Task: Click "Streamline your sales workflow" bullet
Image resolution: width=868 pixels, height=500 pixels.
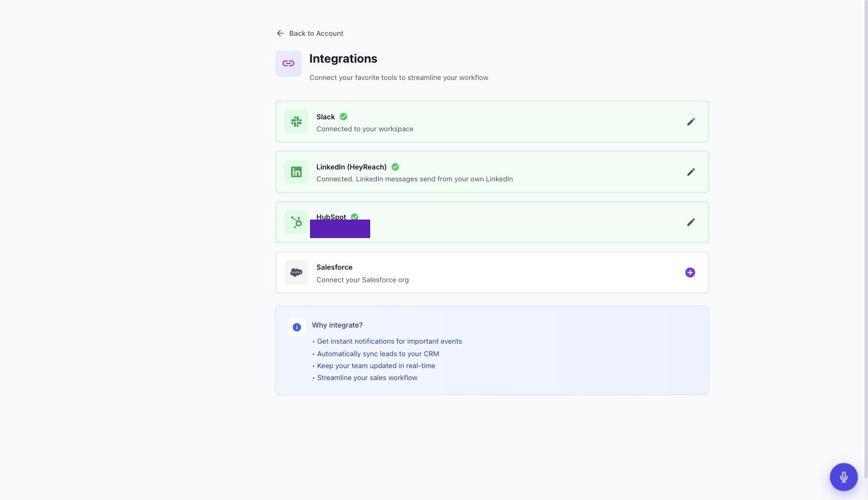Action: (367, 378)
